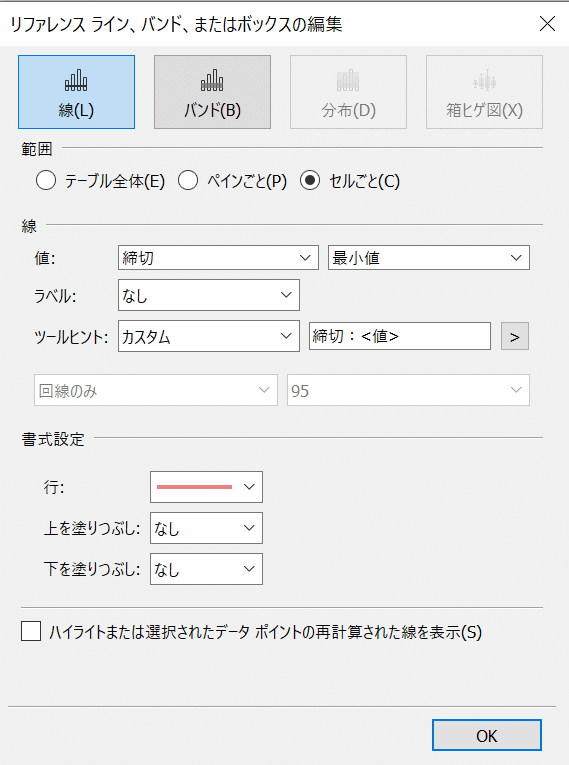Click the disabled 回線のみ dropdown

pos(156,390)
